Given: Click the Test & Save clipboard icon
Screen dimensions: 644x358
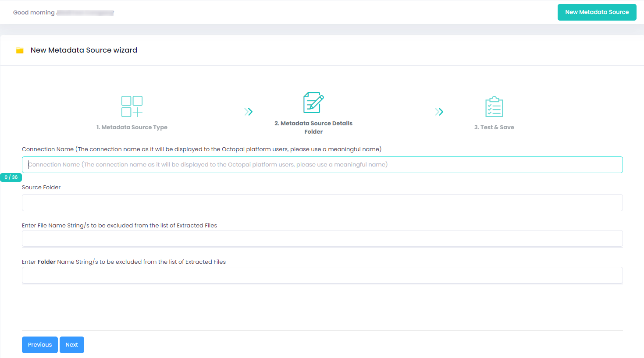Looking at the screenshot, I should pos(494,107).
